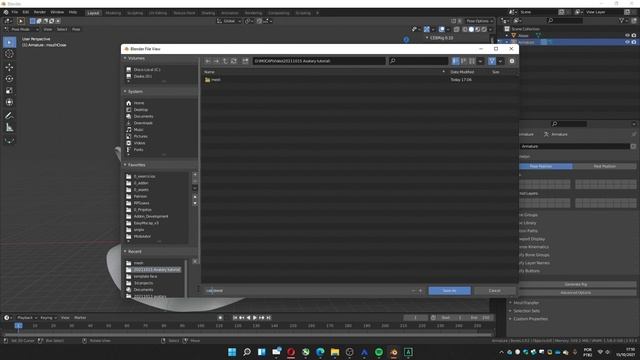Click the blue Save As button
640x360 pixels.
coord(449,291)
